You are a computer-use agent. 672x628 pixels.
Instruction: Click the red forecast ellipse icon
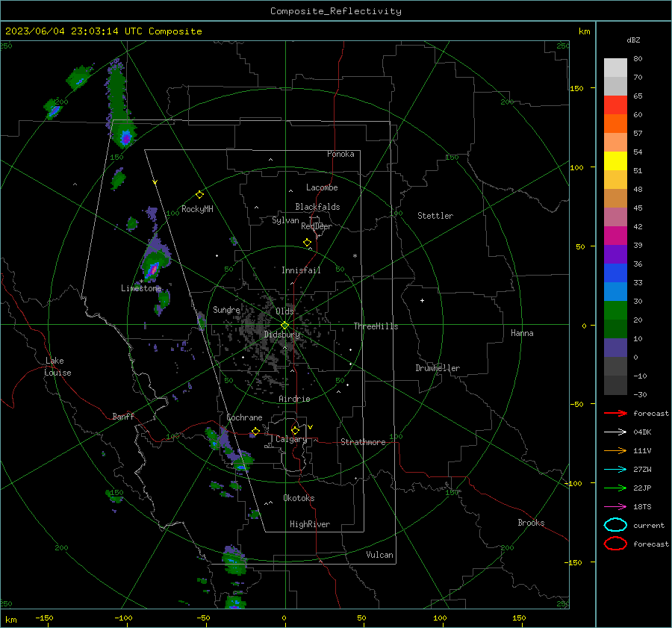615,544
